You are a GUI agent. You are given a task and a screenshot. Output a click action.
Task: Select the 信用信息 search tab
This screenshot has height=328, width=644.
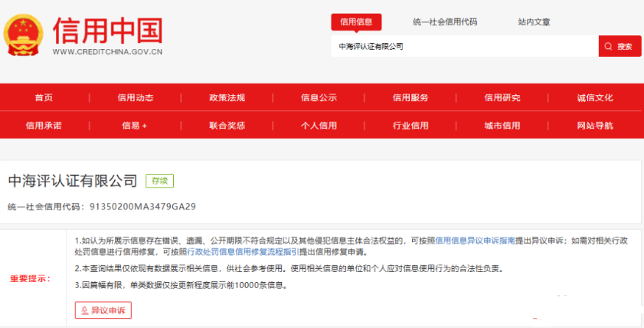coord(356,22)
